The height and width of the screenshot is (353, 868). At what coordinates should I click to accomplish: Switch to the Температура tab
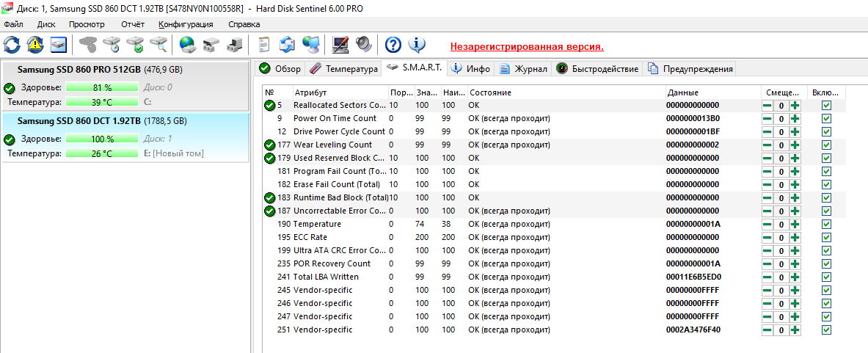[343, 68]
